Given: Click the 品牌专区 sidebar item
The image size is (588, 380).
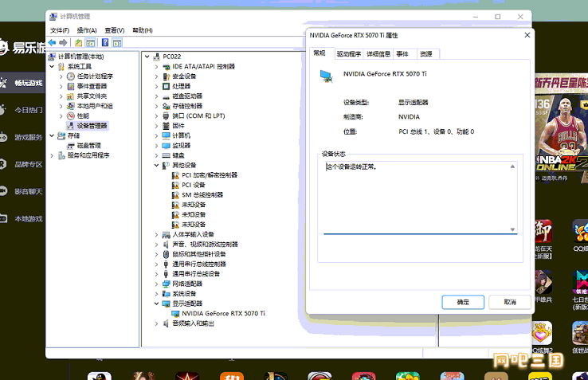Looking at the screenshot, I should click(x=22, y=164).
